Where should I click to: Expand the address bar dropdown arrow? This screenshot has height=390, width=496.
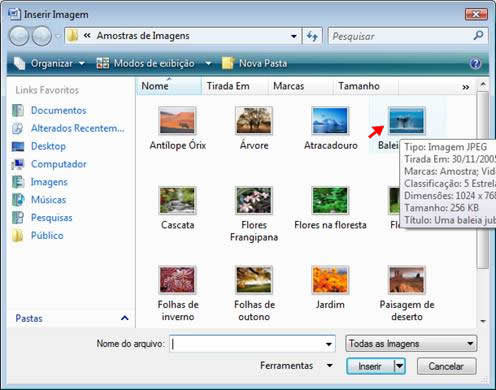[294, 36]
